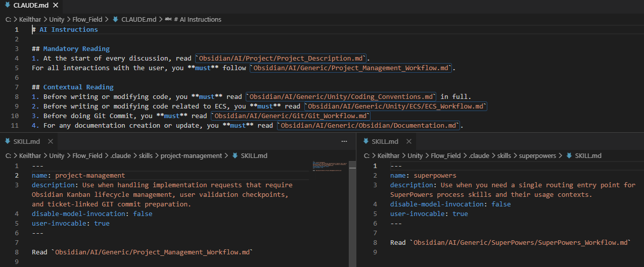The width and height of the screenshot is (644, 267).
Task: Close the SKILL.md tab in superpowers editor
Action: 409,141
